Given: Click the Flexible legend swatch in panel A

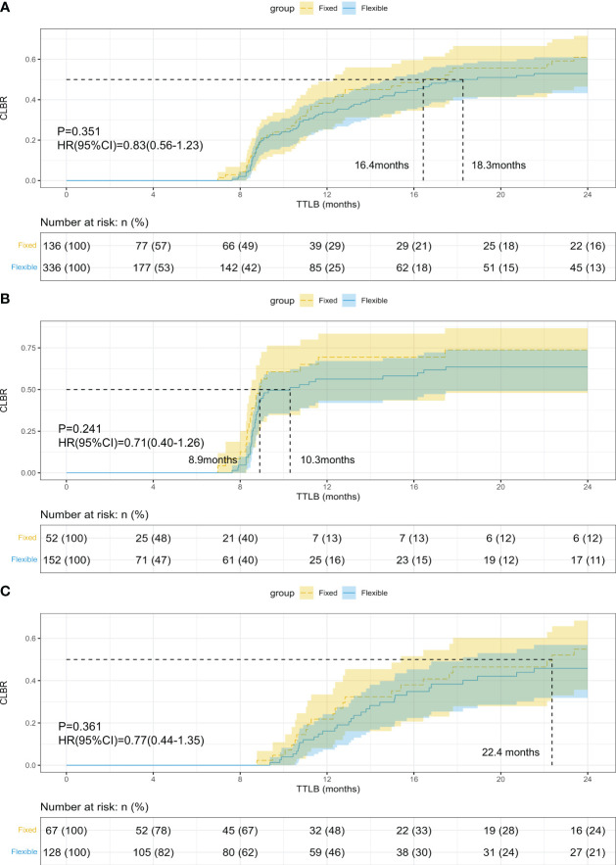Looking at the screenshot, I should click(x=350, y=8).
